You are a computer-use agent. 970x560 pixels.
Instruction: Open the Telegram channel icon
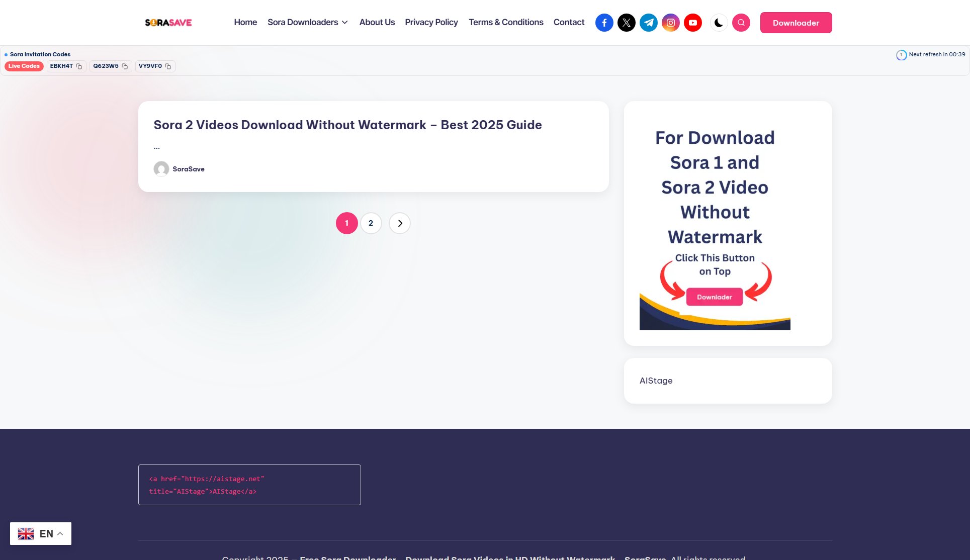[648, 22]
